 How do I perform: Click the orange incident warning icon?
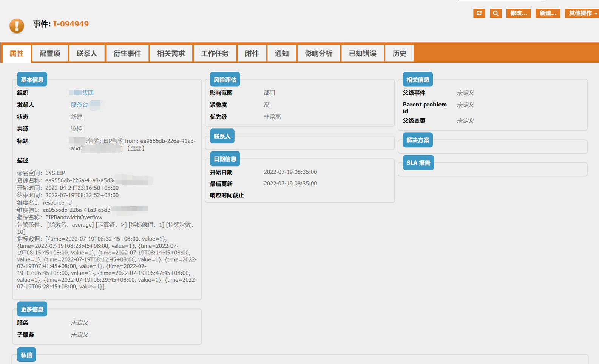tap(17, 26)
